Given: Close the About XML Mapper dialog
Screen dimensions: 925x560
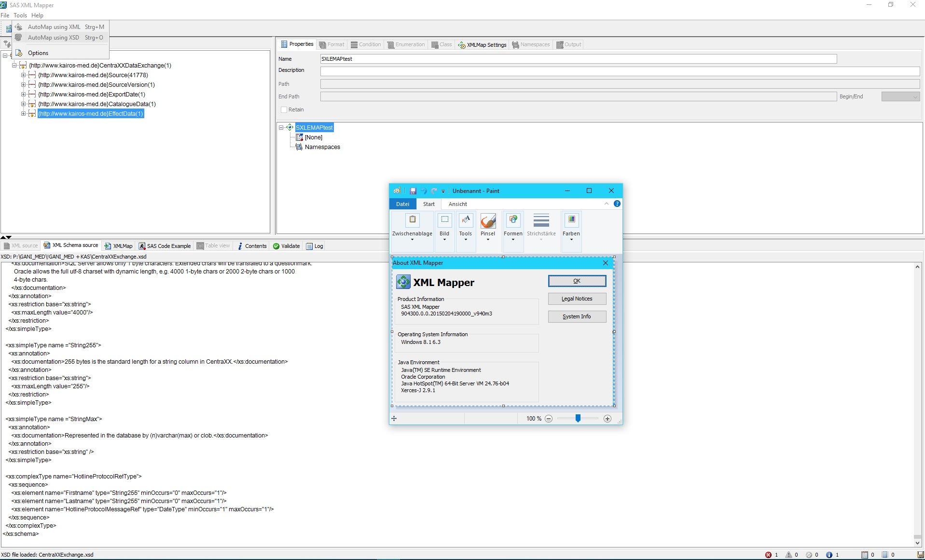Looking at the screenshot, I should coord(606,263).
